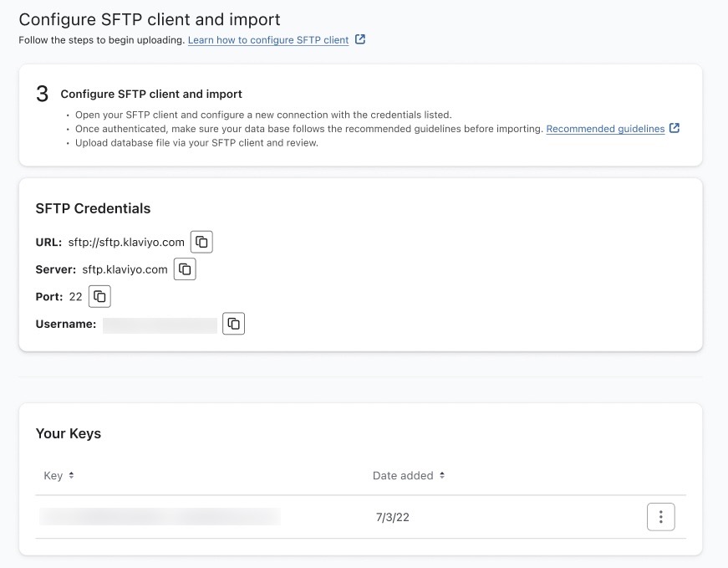
Task: Select the blurred key entry in table
Action: pyautogui.click(x=160, y=517)
